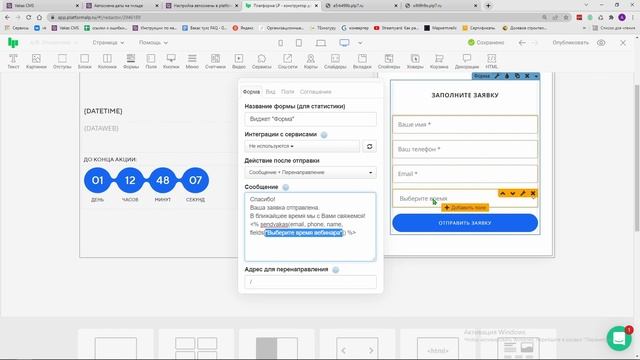Open the Помощь dropdown menu

[x=153, y=42]
